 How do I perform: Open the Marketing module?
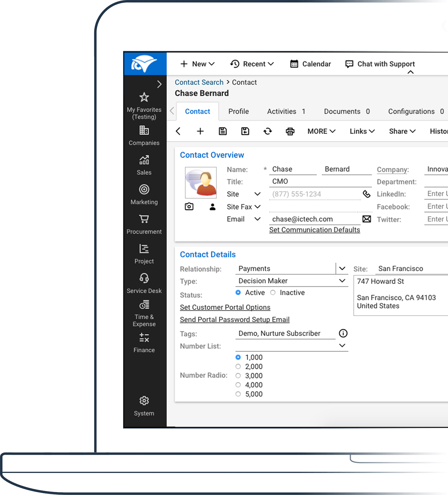144,195
